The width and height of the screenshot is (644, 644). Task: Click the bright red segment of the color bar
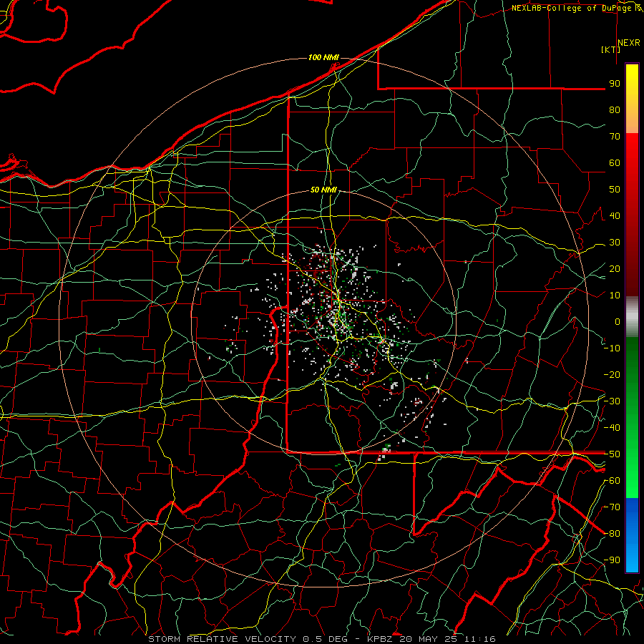point(632,156)
